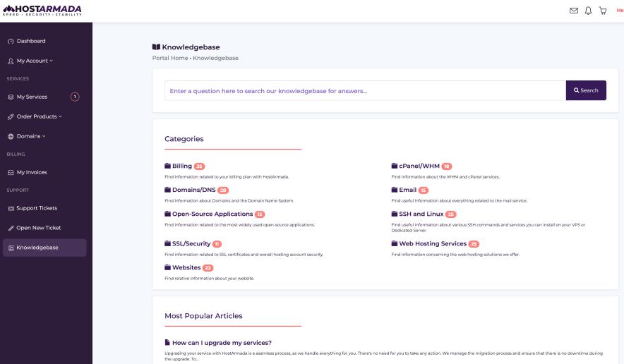Select Open New Ticket in sidebar
Image resolution: width=624 pixels, height=364 pixels.
click(39, 228)
